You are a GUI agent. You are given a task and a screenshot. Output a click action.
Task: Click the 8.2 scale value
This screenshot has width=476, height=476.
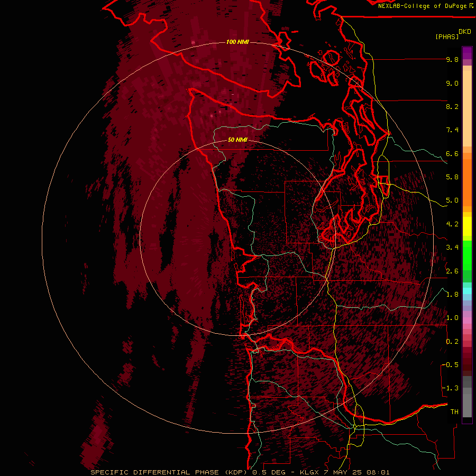point(452,106)
